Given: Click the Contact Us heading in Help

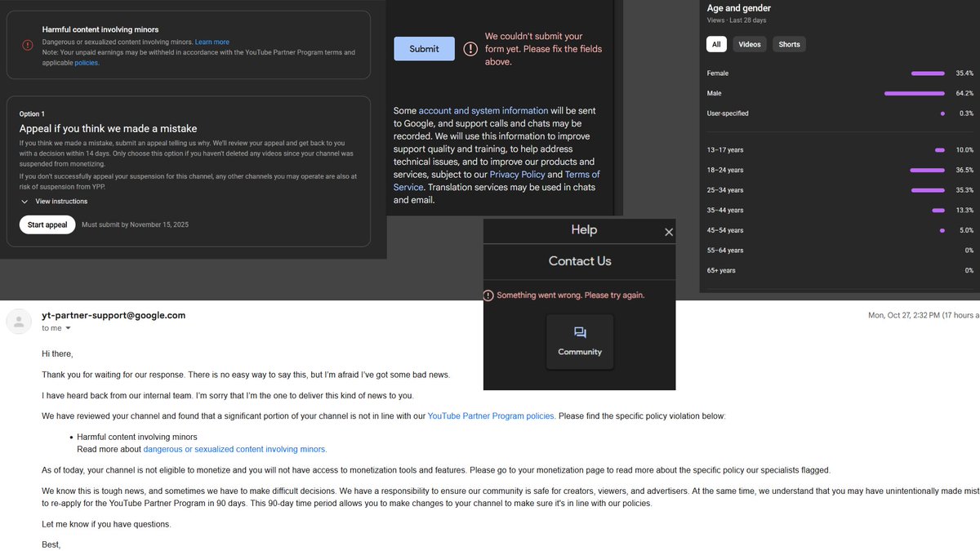Looking at the screenshot, I should click(x=580, y=261).
